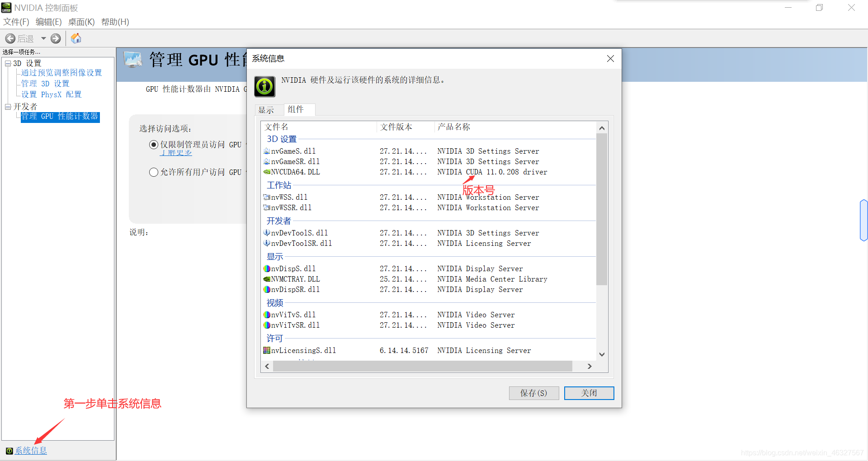Open the 桌面(K) menu
The image size is (868, 461).
81,22
